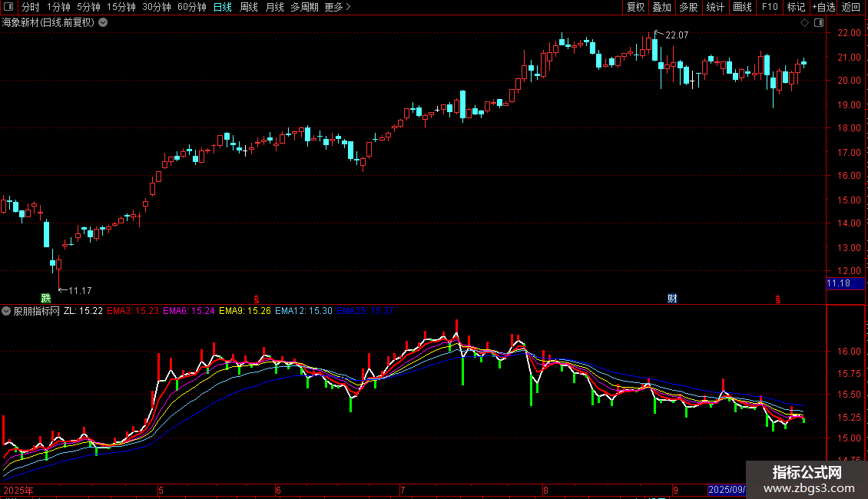This screenshot has width=868, height=499.
Task: Click the red $ marker near September
Action: point(778,299)
